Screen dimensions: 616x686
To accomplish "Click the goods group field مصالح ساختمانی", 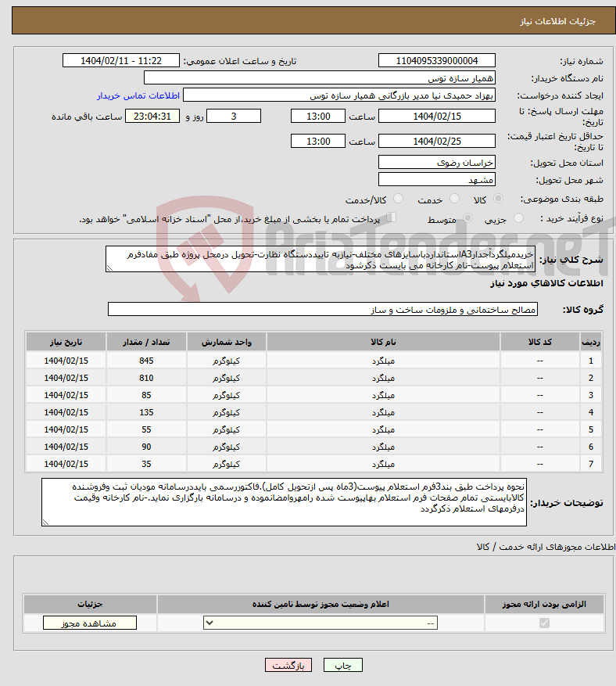I will tap(323, 309).
